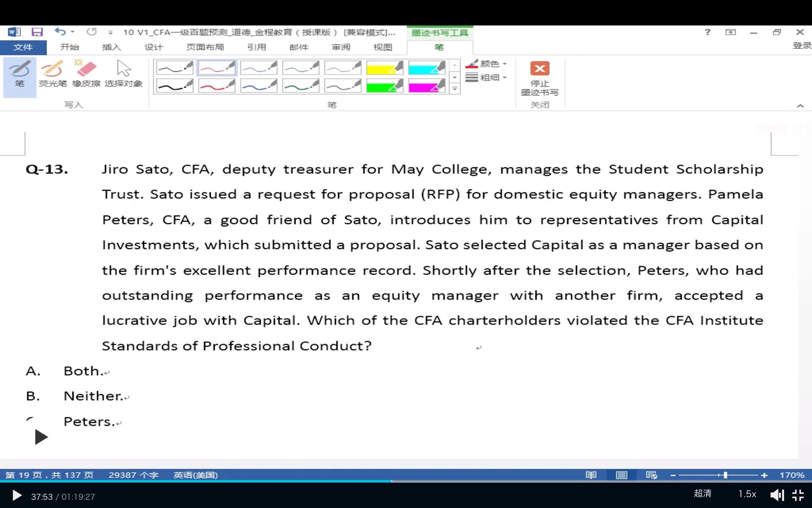Expand the pen styles gallery
This screenshot has height=508, width=812.
tap(455, 89)
